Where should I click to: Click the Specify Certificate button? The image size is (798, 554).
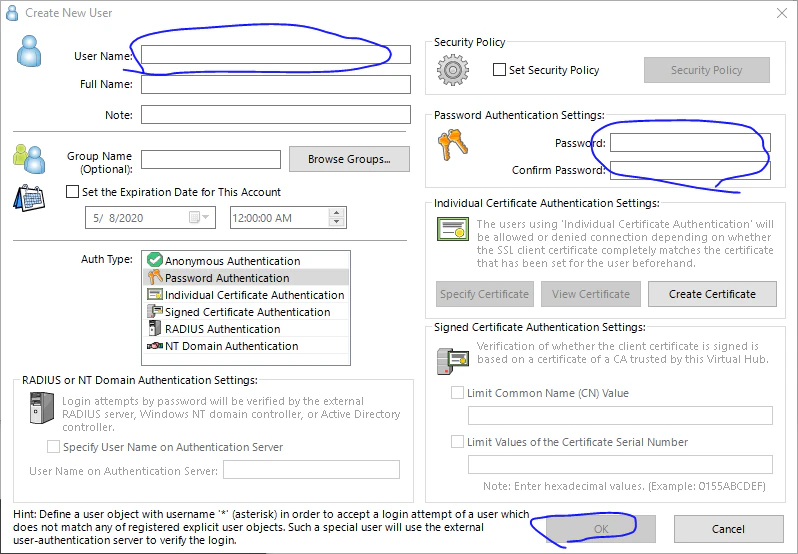(484, 294)
